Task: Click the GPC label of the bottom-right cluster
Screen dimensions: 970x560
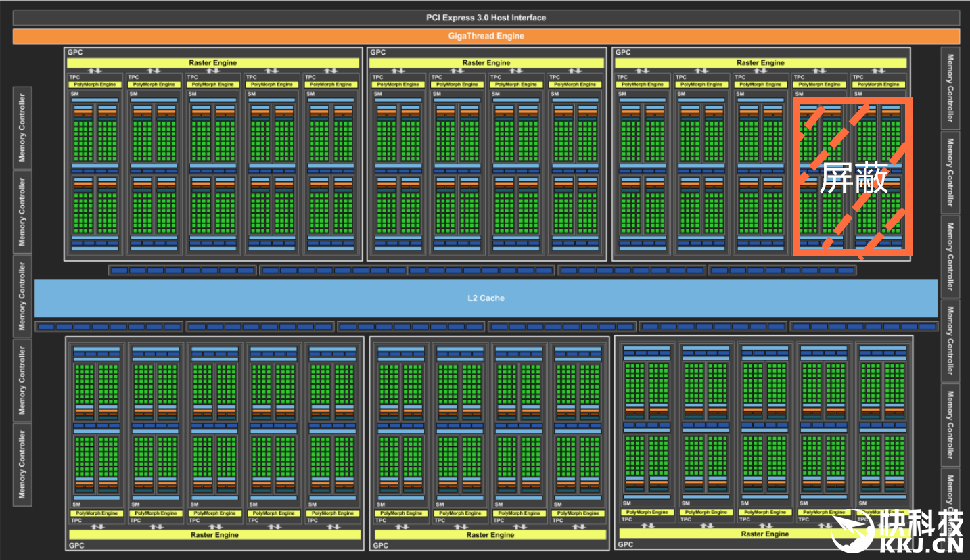Action: tap(626, 544)
